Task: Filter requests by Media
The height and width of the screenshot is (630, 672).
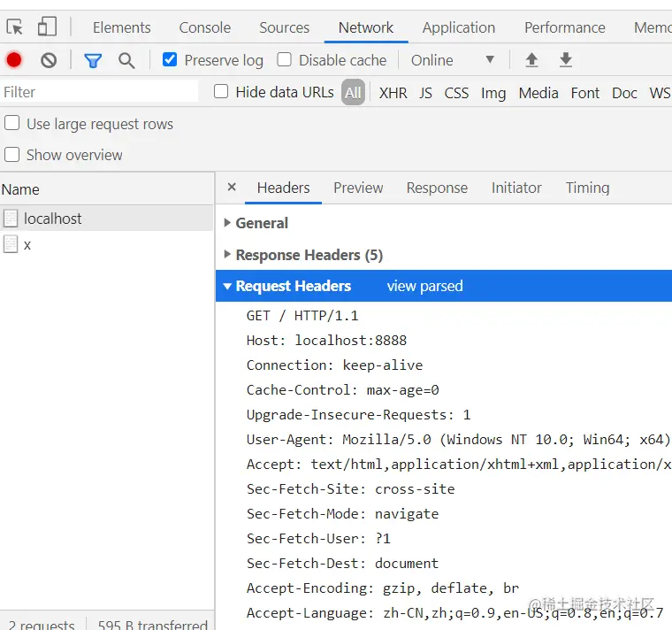Action: pos(538,93)
